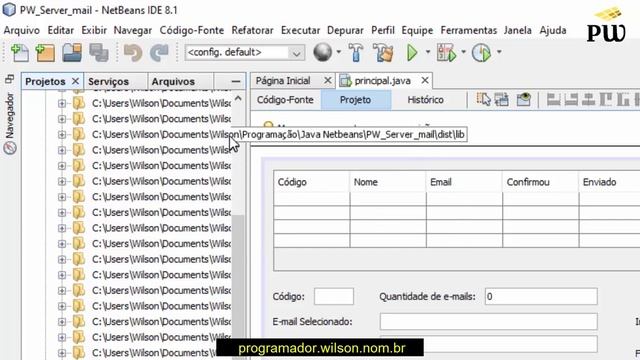Open the Arquivo menu
Screen dimensions: 640x360
[22, 30]
